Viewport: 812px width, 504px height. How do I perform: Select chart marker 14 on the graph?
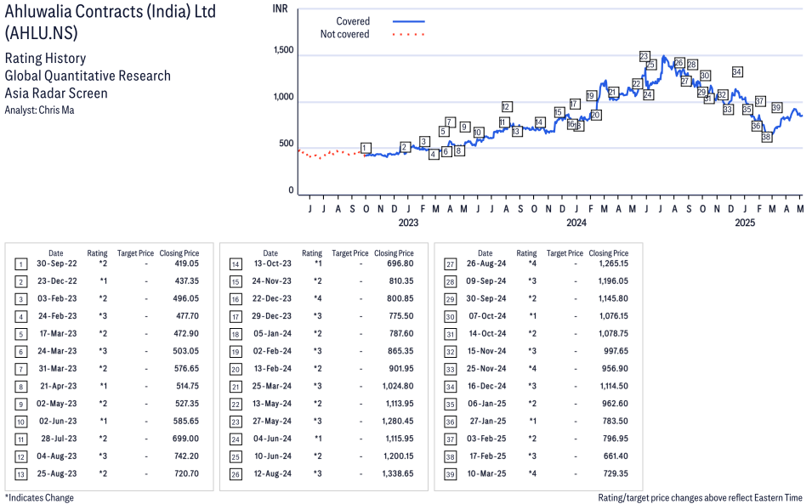coord(539,122)
